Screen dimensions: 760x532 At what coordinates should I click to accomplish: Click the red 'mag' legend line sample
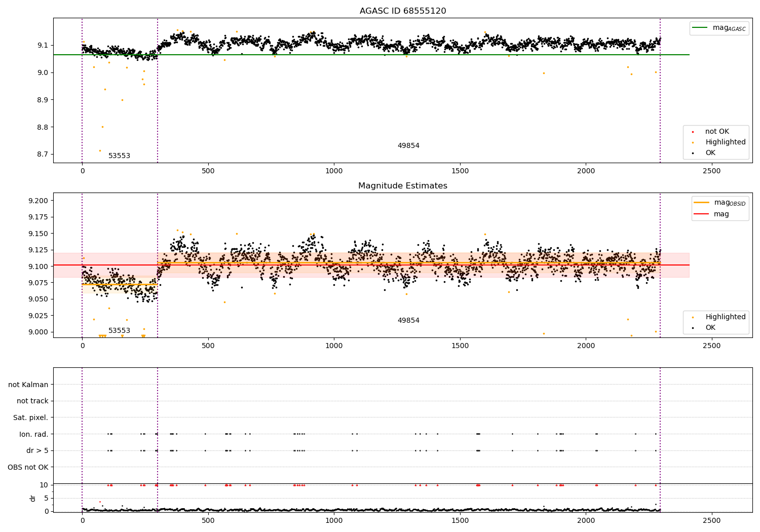tap(702, 214)
